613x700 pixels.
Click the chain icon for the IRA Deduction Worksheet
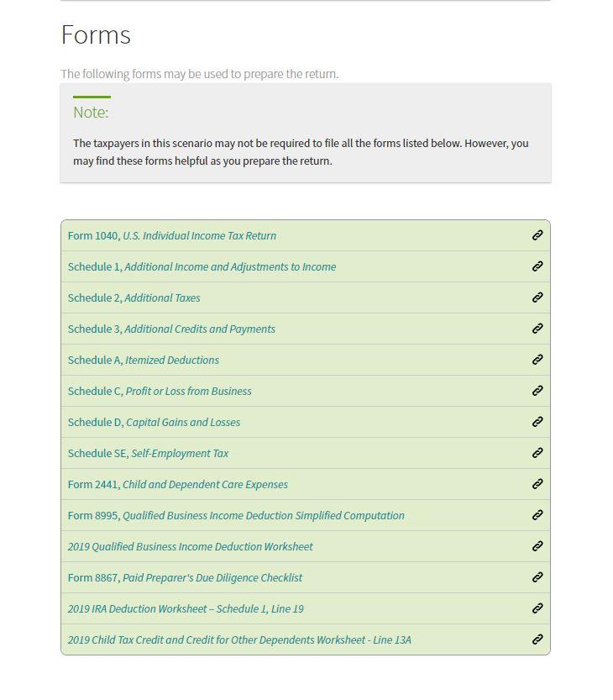click(x=537, y=608)
